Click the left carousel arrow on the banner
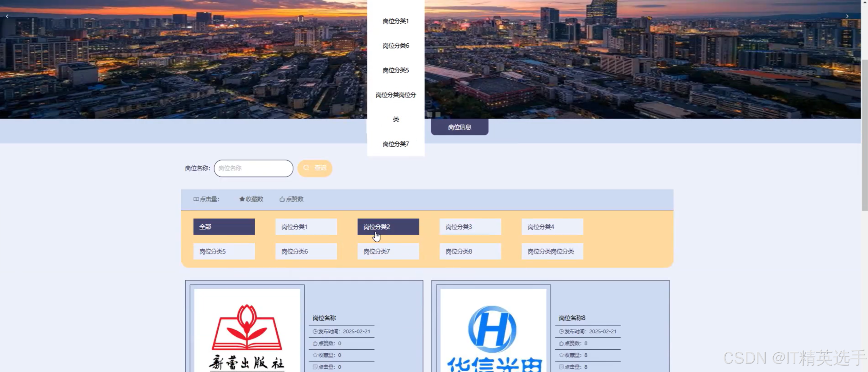 [x=7, y=16]
